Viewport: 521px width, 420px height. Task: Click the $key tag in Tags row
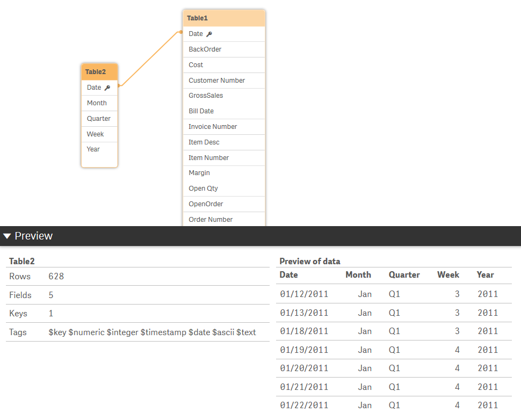[x=57, y=332]
